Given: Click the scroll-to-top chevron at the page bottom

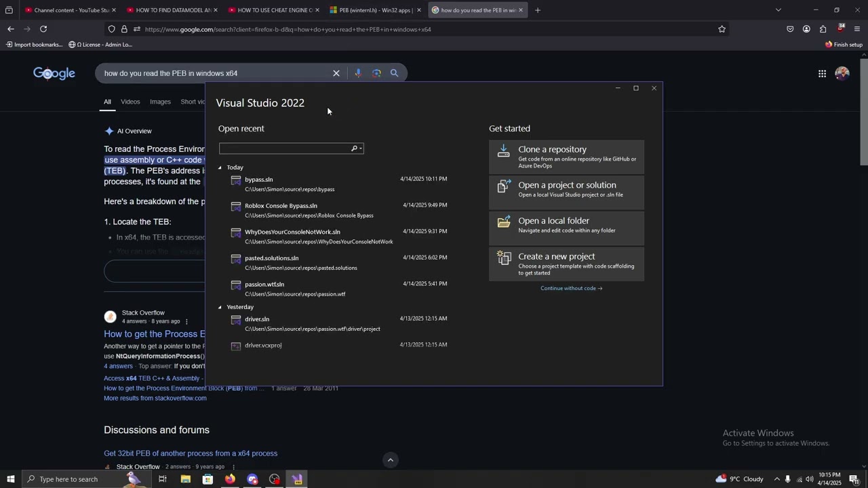Looking at the screenshot, I should (x=390, y=460).
